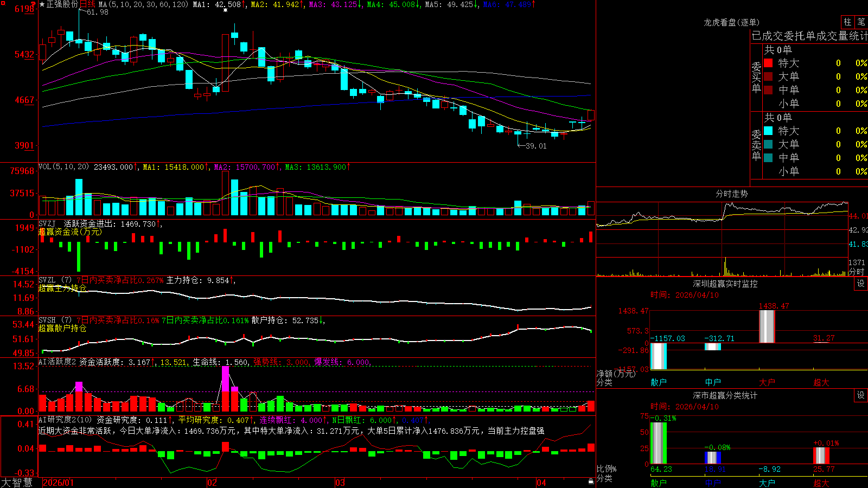
Task: Click the 龙虎看盘(逐单) panel title
Action: coord(731,22)
